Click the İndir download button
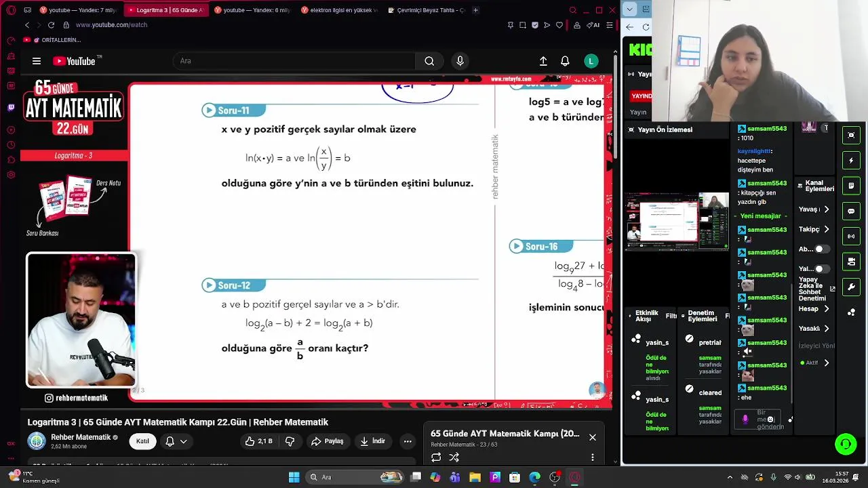Viewport: 868px width, 488px height. click(372, 441)
